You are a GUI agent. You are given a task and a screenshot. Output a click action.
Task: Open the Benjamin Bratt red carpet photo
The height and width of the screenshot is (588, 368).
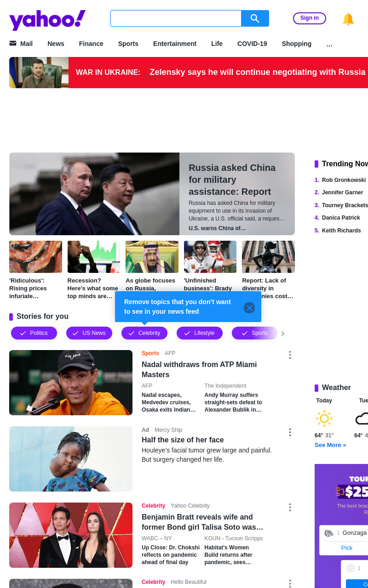71,535
